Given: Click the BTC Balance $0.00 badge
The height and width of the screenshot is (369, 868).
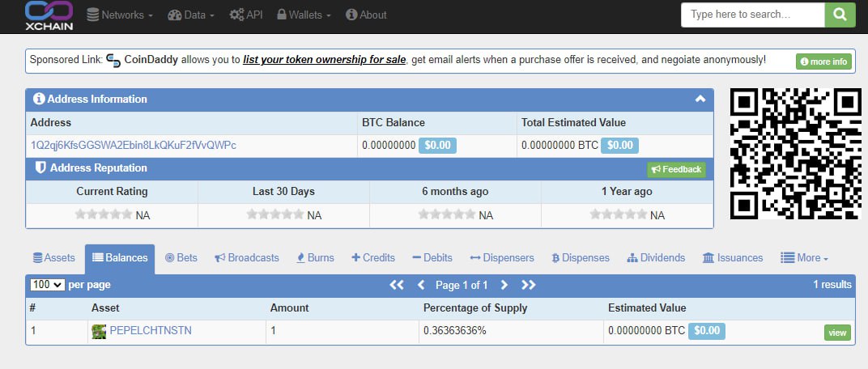Looking at the screenshot, I should (437, 146).
